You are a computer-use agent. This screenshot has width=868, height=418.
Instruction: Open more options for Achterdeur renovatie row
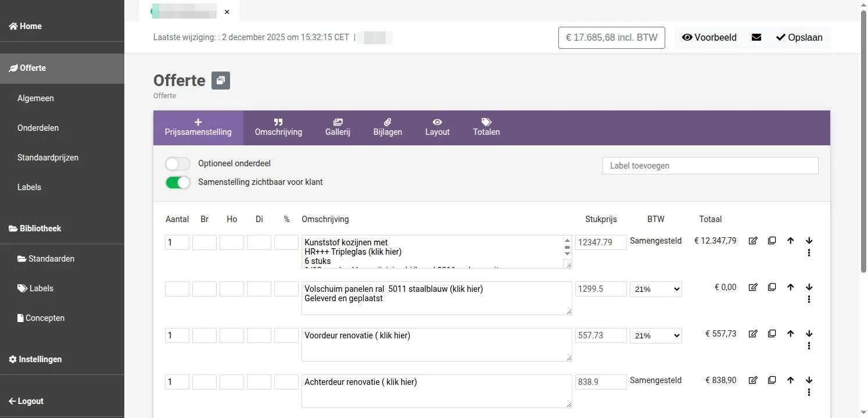coord(809,392)
